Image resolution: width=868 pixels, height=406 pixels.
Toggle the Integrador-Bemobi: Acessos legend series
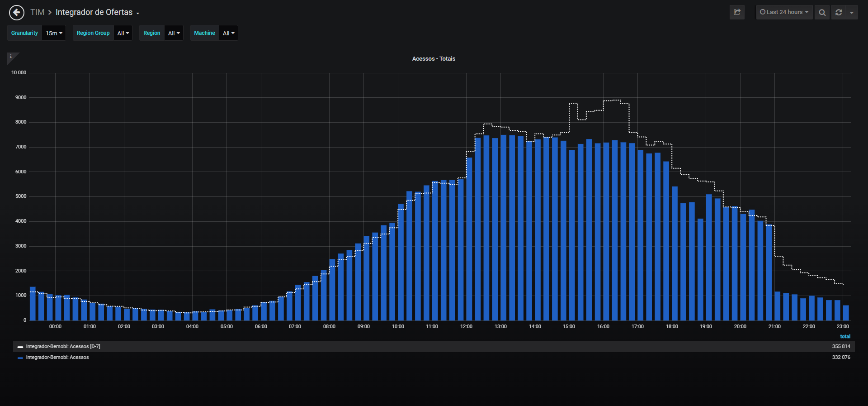[57, 358]
